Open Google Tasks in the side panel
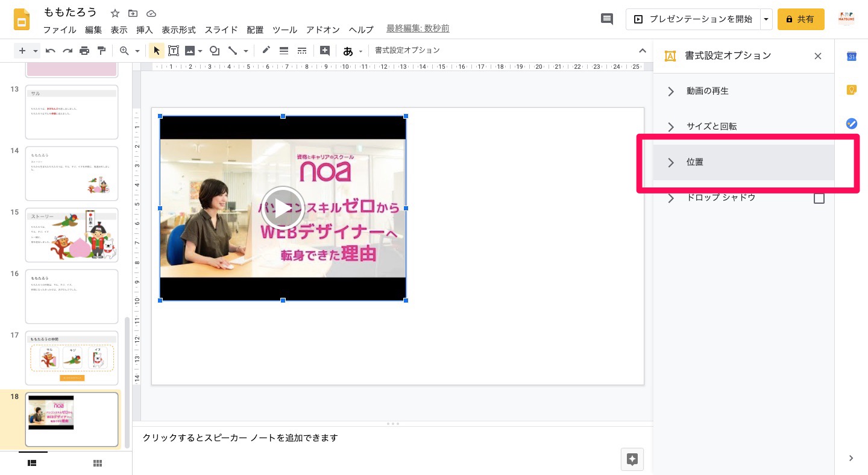 (x=851, y=124)
